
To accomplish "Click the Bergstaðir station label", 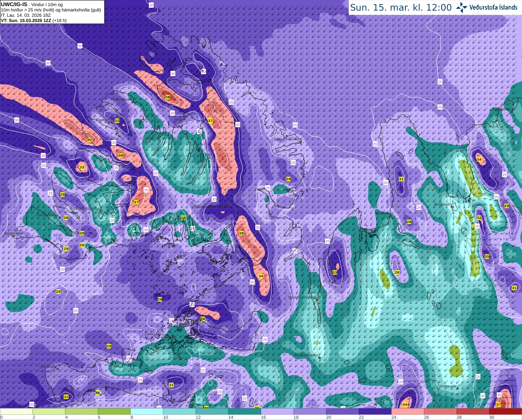I will 443,204.
